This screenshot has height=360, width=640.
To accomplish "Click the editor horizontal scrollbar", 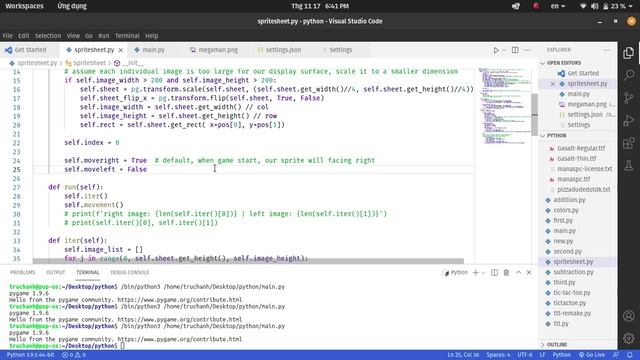I will pyautogui.click(x=248, y=261).
